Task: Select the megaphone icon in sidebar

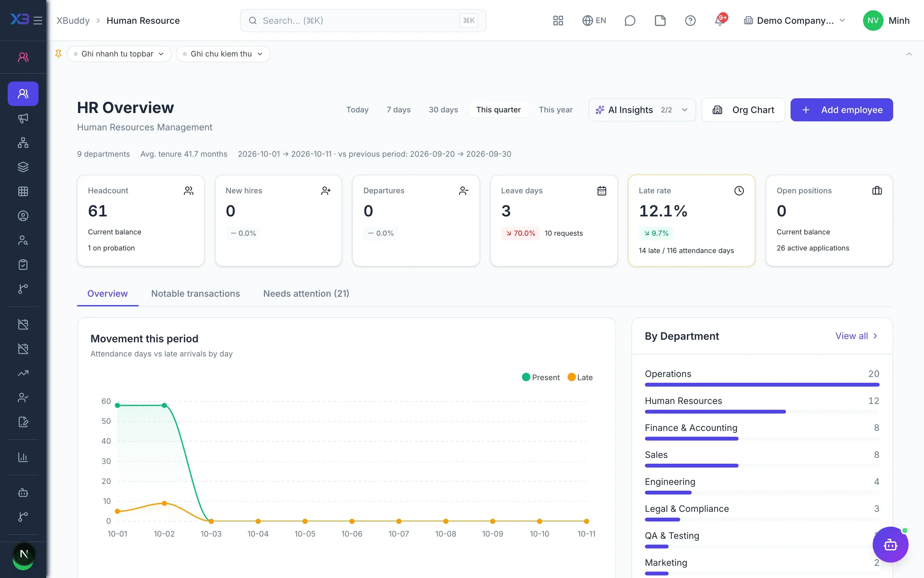Action: [x=23, y=118]
